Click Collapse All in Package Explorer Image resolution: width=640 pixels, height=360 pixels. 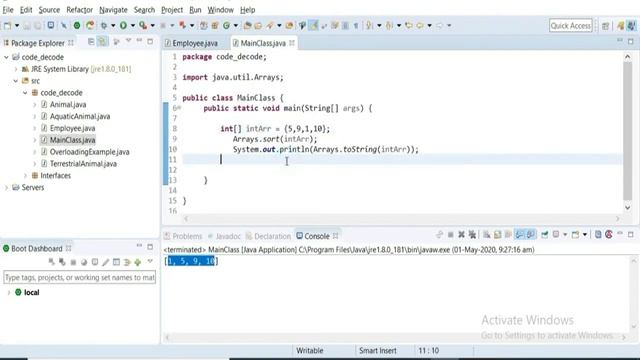pyautogui.click(x=91, y=42)
